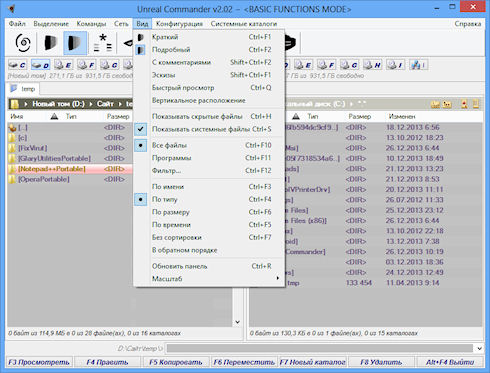Click the asterisk selection toolbar icon
The image size is (490, 373).
(103, 43)
